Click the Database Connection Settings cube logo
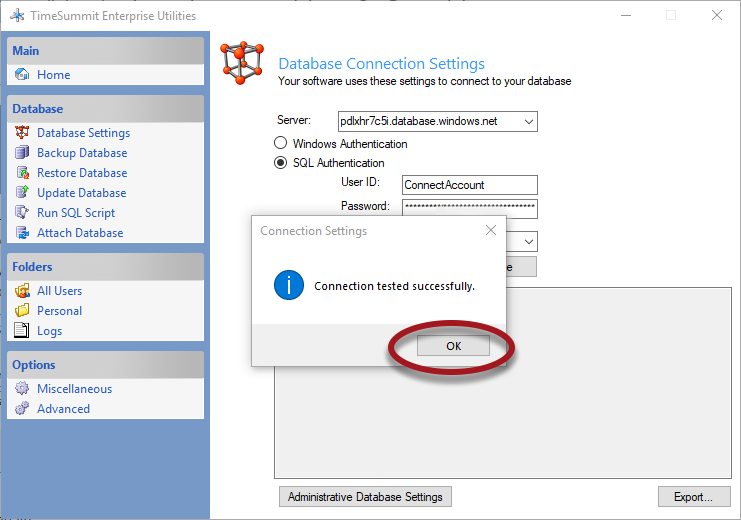This screenshot has width=741, height=520. [x=241, y=63]
